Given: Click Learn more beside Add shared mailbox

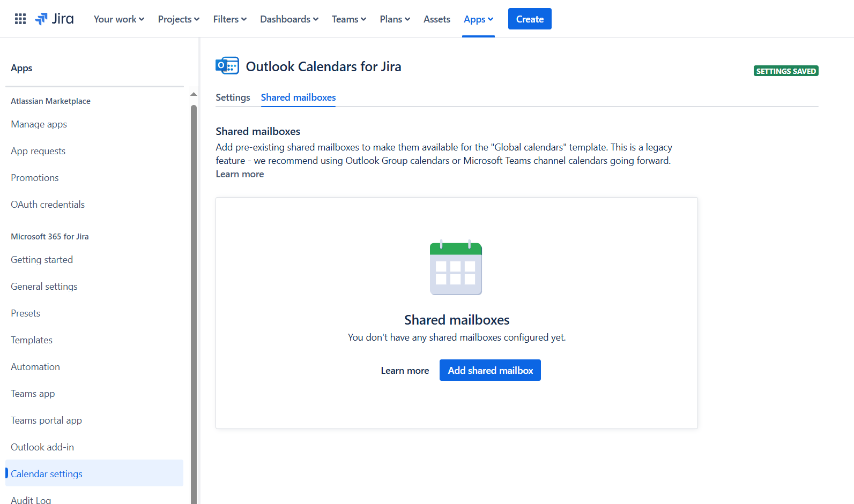Looking at the screenshot, I should point(405,371).
